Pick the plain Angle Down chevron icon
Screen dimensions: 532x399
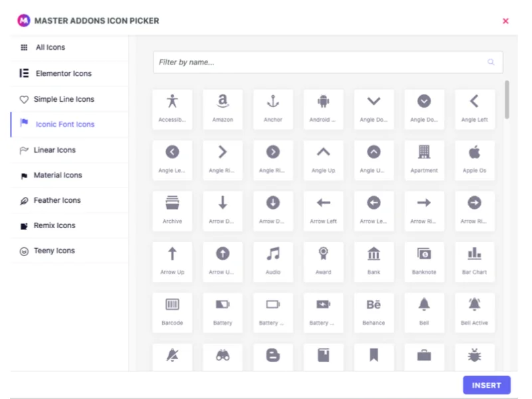click(x=374, y=109)
